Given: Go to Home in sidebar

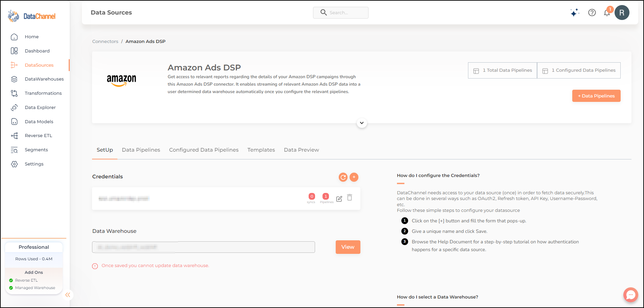Looking at the screenshot, I should tap(32, 37).
